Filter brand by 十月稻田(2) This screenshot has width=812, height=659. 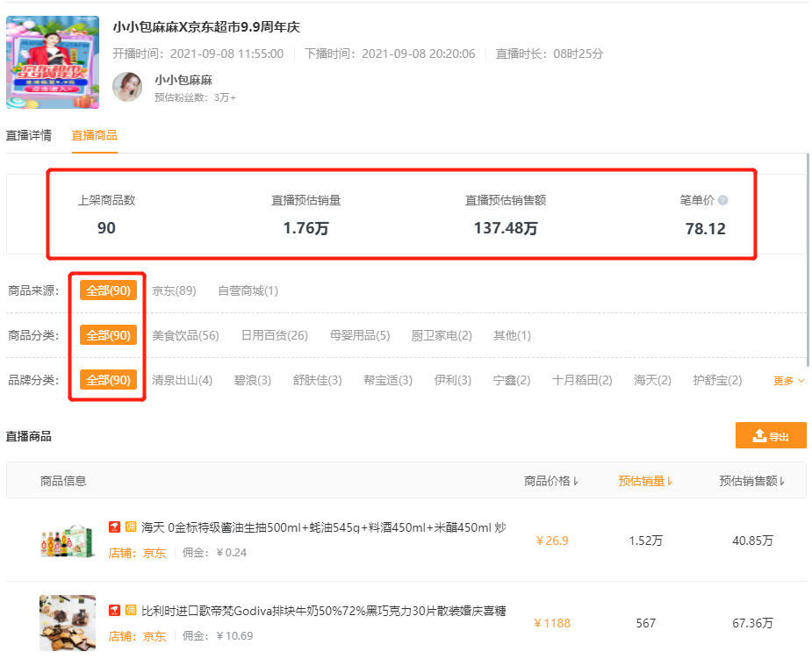(x=582, y=381)
